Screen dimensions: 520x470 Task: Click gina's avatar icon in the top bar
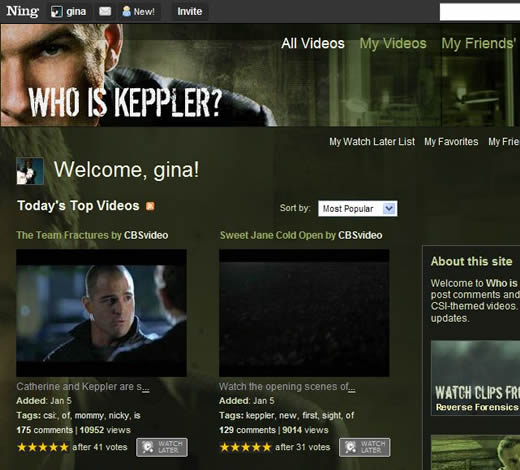pos(57,12)
